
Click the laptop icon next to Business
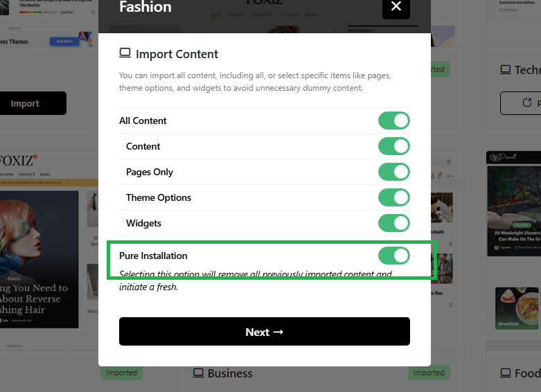[198, 373]
